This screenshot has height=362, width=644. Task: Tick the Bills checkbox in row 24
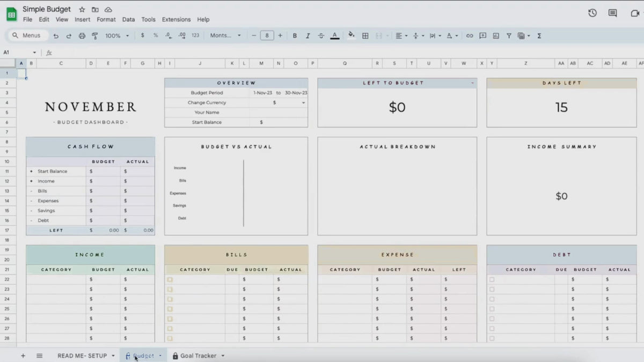click(170, 299)
